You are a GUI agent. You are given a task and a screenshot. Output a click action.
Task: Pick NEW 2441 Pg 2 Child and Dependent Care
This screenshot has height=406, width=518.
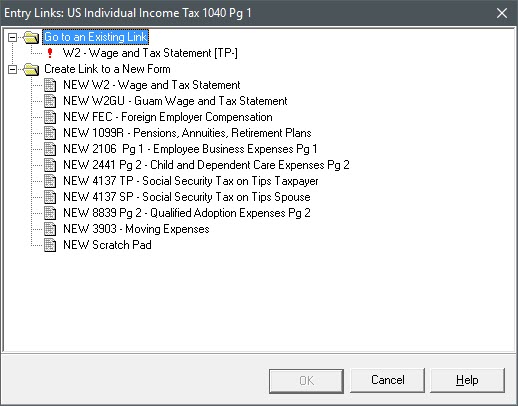pyautogui.click(x=206, y=165)
